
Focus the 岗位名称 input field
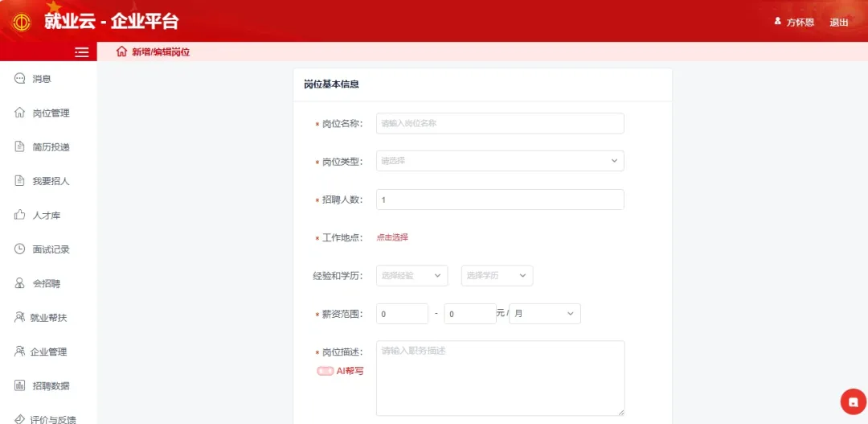(x=500, y=124)
